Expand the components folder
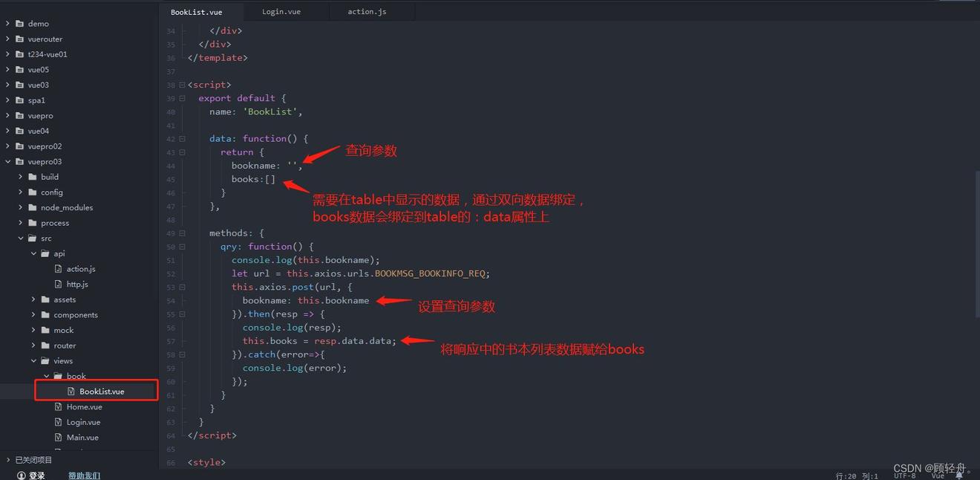Screen dimensions: 980x480 click(33, 315)
